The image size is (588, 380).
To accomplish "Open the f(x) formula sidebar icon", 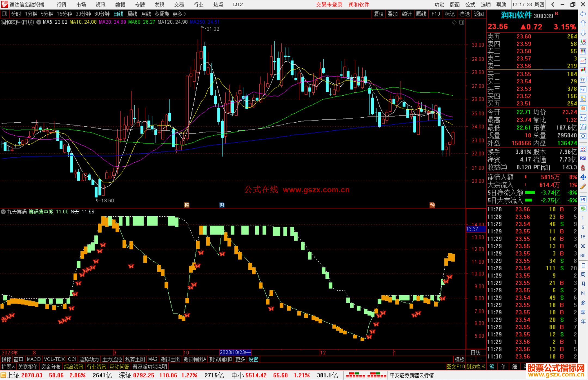I will pos(583,127).
